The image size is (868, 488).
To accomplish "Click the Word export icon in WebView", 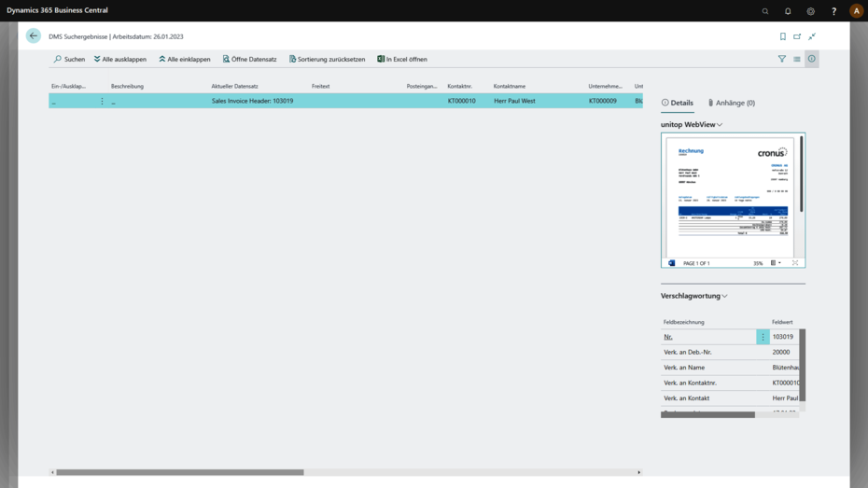I will click(x=671, y=263).
